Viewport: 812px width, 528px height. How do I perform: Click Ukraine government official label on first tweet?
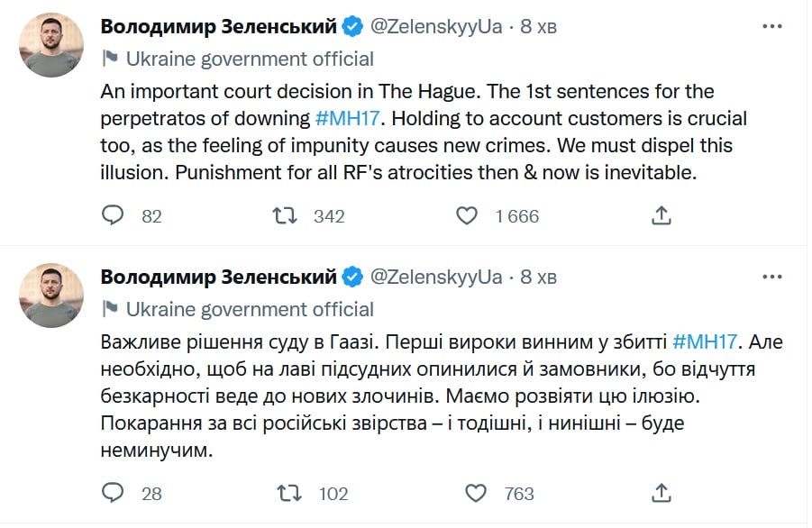249,59
